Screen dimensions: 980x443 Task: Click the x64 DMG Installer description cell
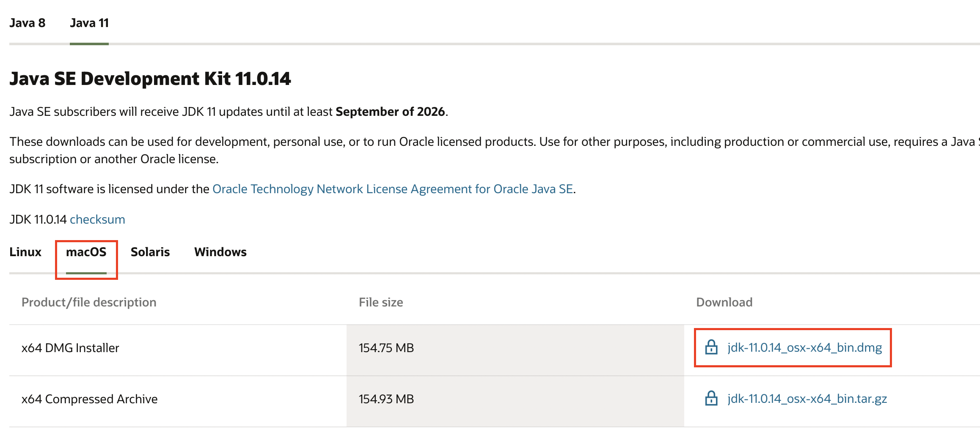click(x=70, y=348)
